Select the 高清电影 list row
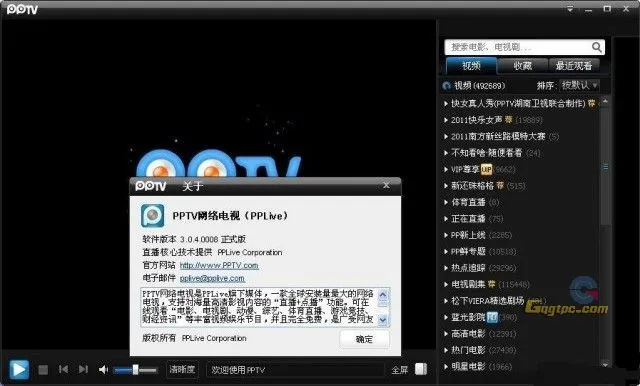Viewport: 640px width, 386px height. (520, 334)
